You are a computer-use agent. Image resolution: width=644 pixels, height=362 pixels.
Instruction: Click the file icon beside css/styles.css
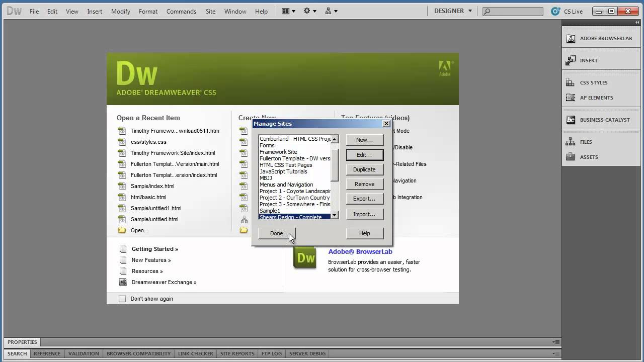point(121,142)
